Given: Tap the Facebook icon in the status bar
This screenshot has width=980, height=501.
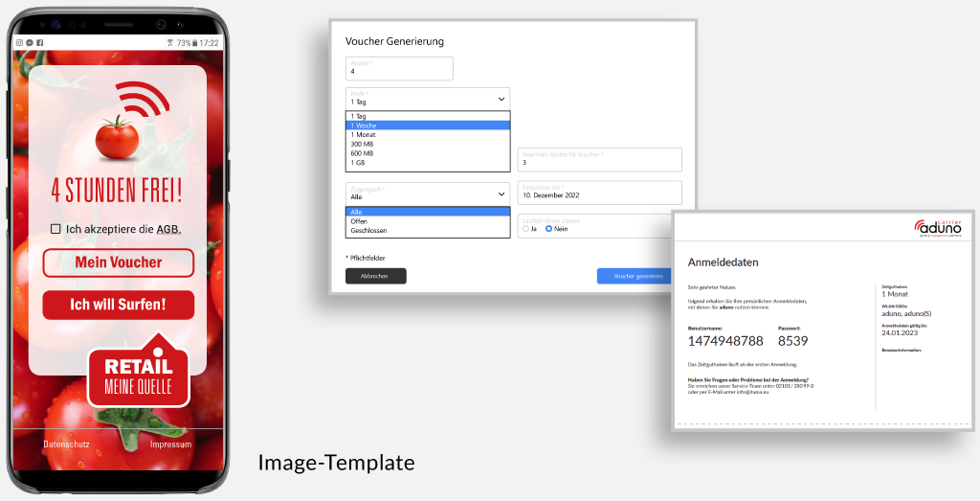Looking at the screenshot, I should tap(40, 43).
